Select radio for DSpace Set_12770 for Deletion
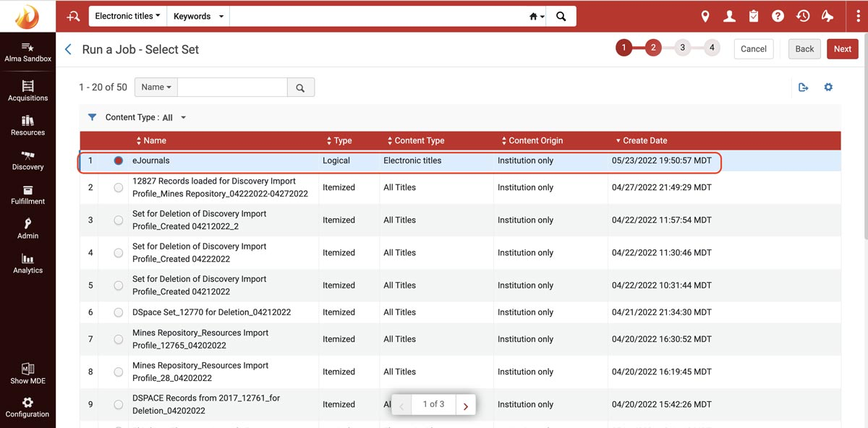Image resolution: width=868 pixels, height=428 pixels. [x=119, y=312]
